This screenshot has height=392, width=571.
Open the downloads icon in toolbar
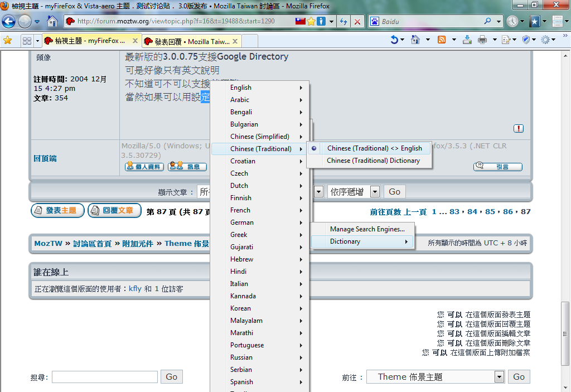point(467,40)
